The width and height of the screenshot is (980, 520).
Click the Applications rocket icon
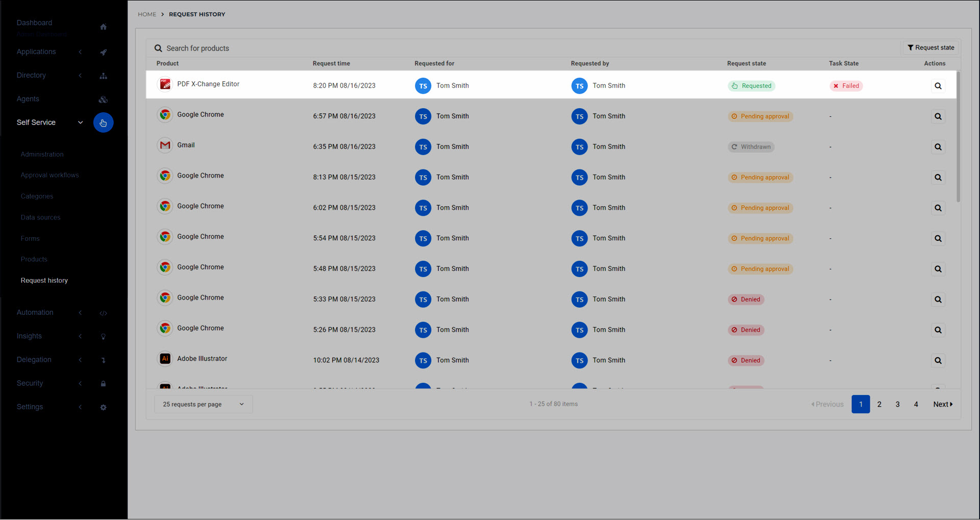[x=103, y=52]
